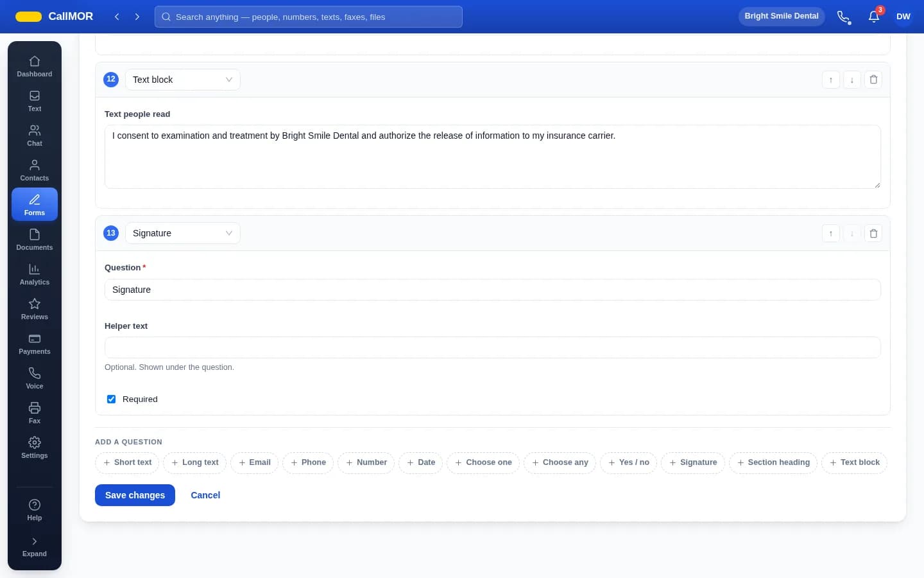Expand the sidebar navigation
This screenshot has height=578, width=924.
[x=35, y=547]
